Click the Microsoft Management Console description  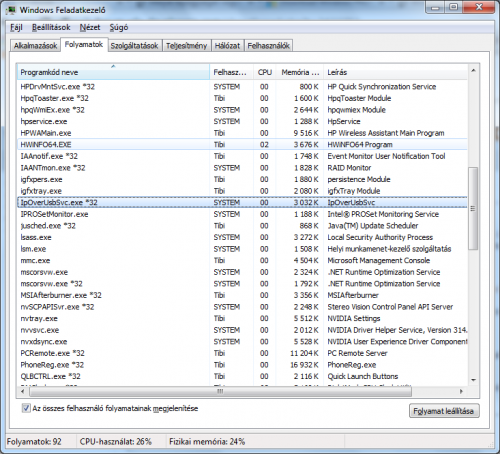point(379,260)
